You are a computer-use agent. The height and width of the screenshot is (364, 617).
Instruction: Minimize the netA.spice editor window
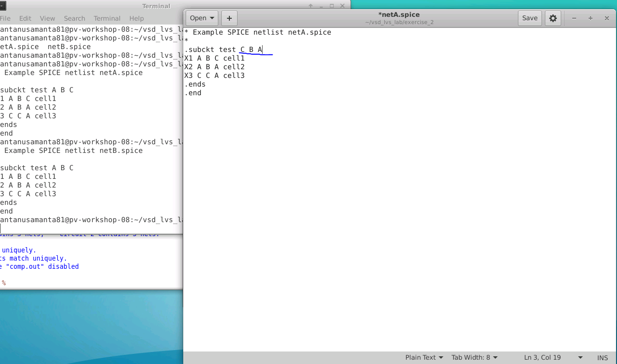(x=574, y=18)
